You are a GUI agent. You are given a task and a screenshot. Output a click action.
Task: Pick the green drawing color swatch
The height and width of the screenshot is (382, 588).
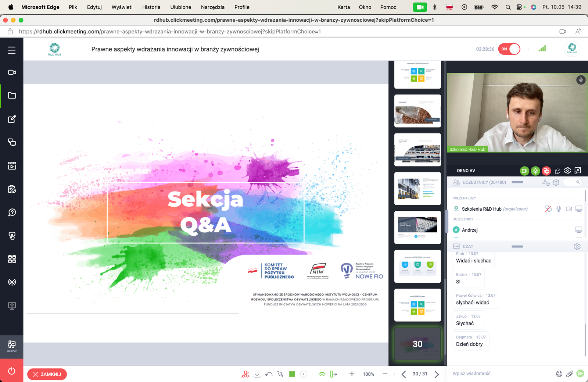(x=292, y=374)
